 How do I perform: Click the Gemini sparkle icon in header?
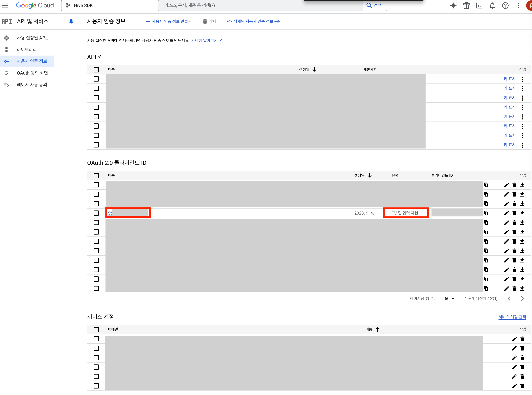453,6
